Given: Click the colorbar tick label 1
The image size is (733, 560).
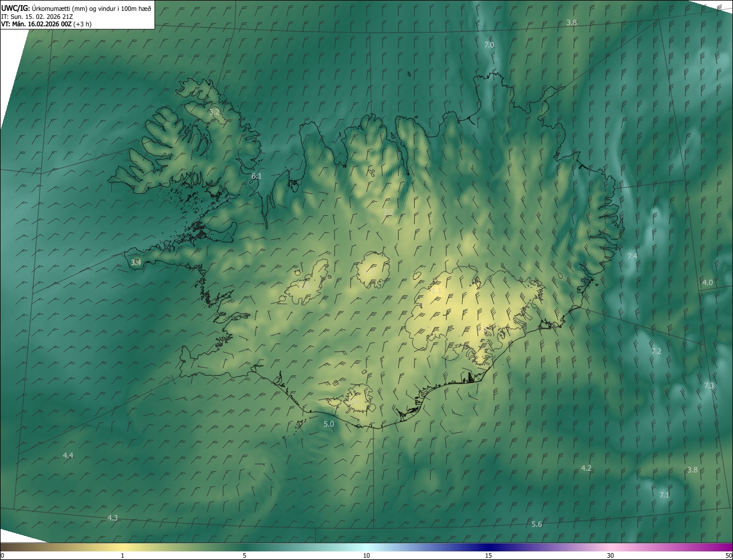Looking at the screenshot, I should tap(123, 555).
